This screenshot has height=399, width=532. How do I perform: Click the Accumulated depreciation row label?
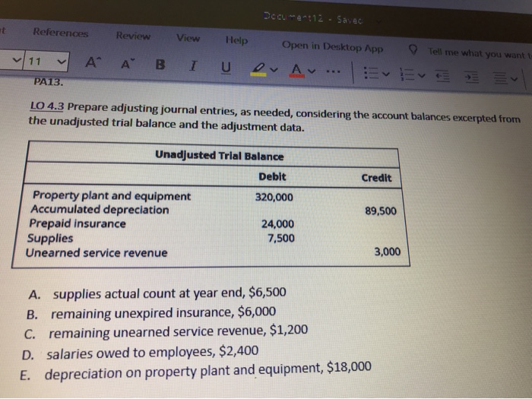tap(100, 210)
